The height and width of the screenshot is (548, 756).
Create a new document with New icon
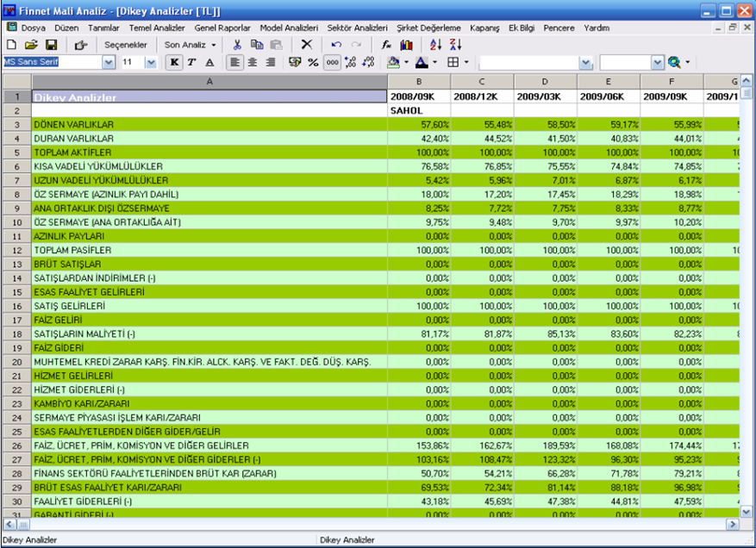pyautogui.click(x=11, y=45)
